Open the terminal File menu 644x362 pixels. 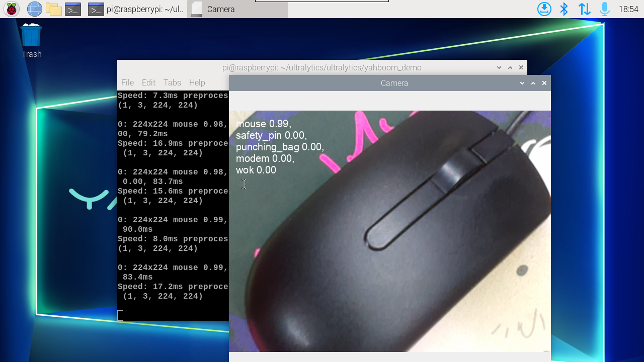click(127, 82)
